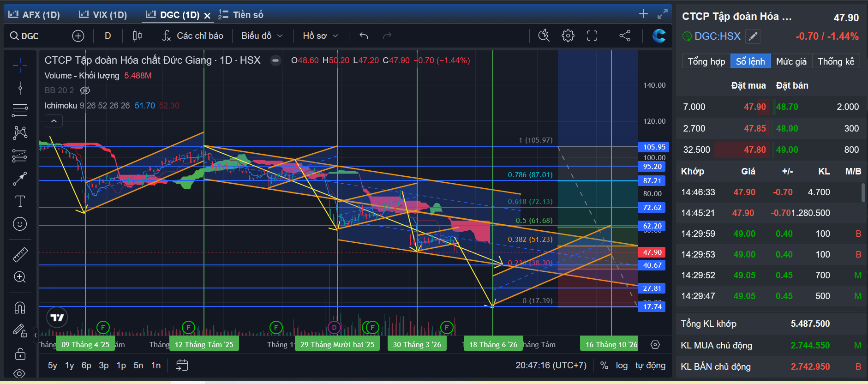Share the chart
Screen dimensions: 868x384
(x=625, y=36)
